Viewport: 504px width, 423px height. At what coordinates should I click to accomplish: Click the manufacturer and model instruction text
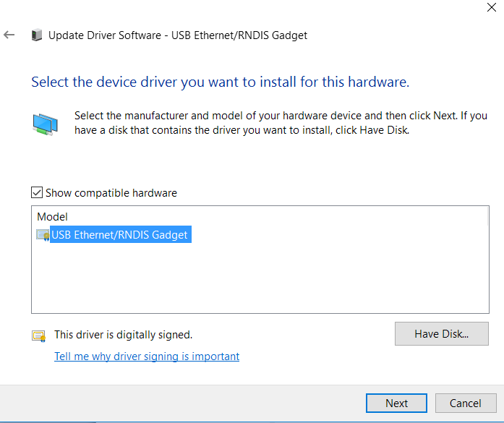[x=281, y=123]
